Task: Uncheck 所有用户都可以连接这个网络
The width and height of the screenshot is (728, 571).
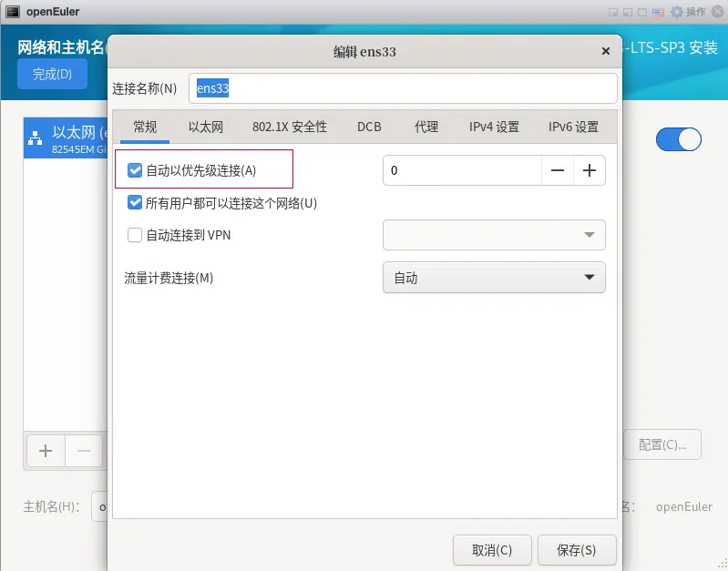Action: click(x=135, y=203)
